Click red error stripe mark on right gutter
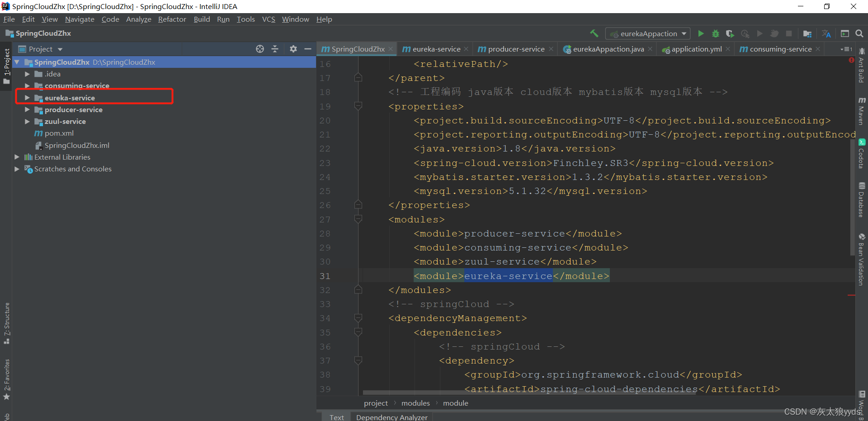 (x=851, y=295)
